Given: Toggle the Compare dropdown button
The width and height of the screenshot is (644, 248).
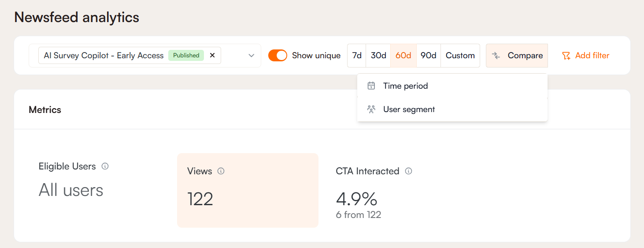Looking at the screenshot, I should pos(517,56).
